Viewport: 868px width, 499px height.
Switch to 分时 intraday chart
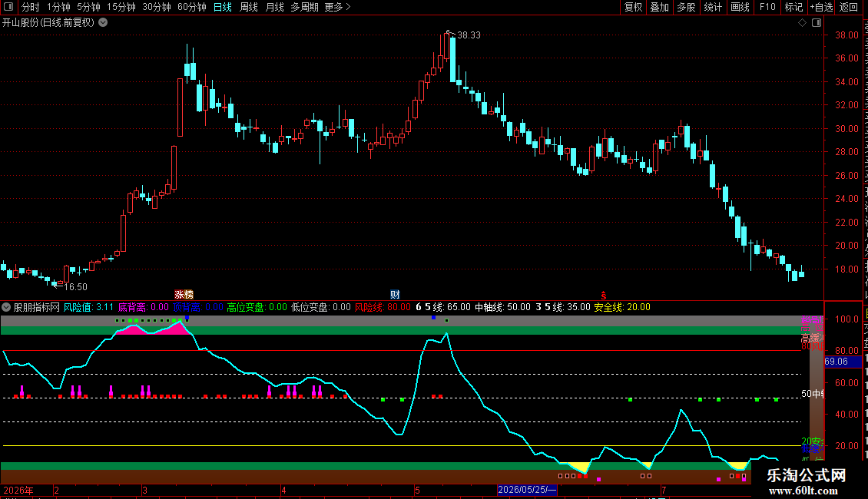coord(31,7)
